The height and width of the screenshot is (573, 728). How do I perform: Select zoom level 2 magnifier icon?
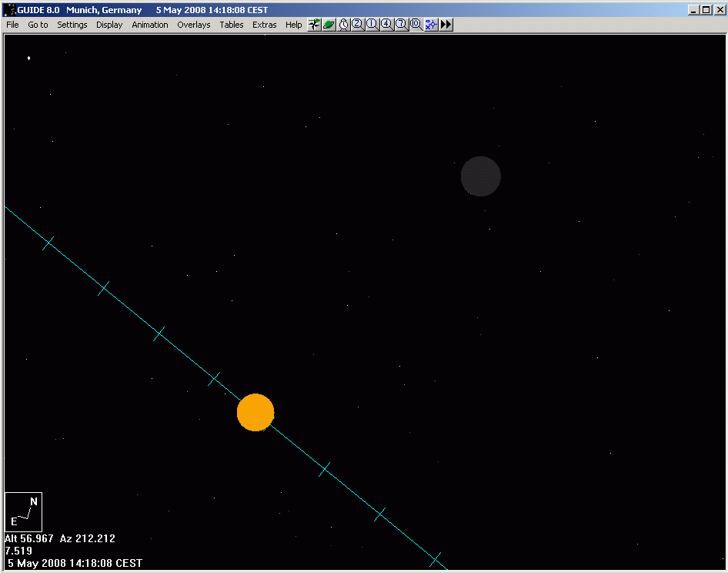pyautogui.click(x=357, y=25)
